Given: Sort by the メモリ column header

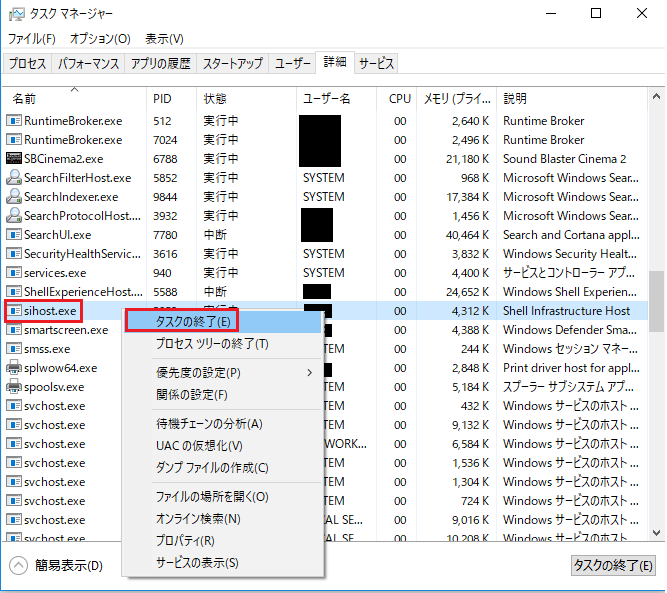Looking at the screenshot, I should [x=456, y=99].
